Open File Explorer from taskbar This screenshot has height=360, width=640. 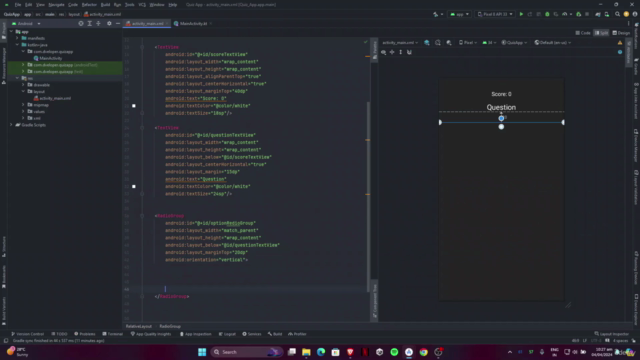(306, 352)
